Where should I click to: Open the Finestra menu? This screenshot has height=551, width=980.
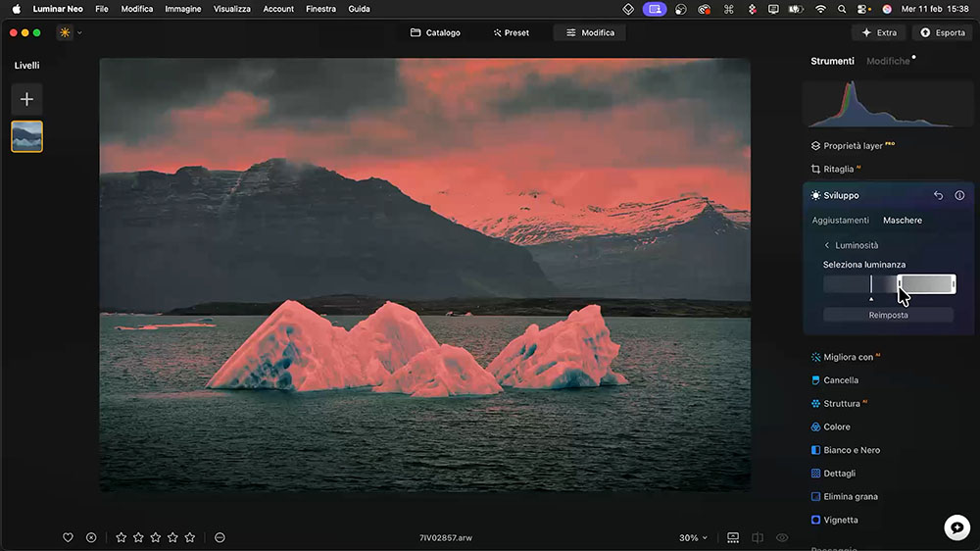coord(320,9)
